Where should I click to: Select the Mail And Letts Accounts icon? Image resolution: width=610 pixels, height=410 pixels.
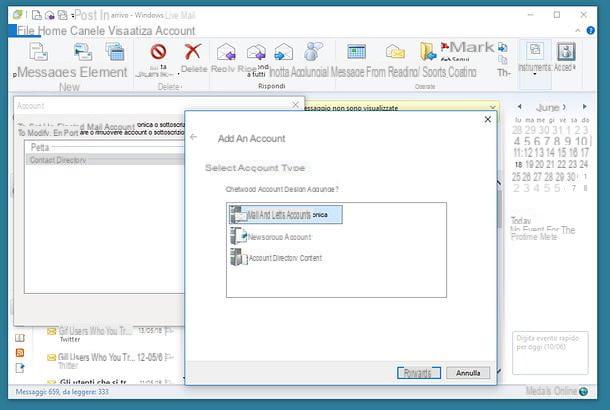pos(237,215)
